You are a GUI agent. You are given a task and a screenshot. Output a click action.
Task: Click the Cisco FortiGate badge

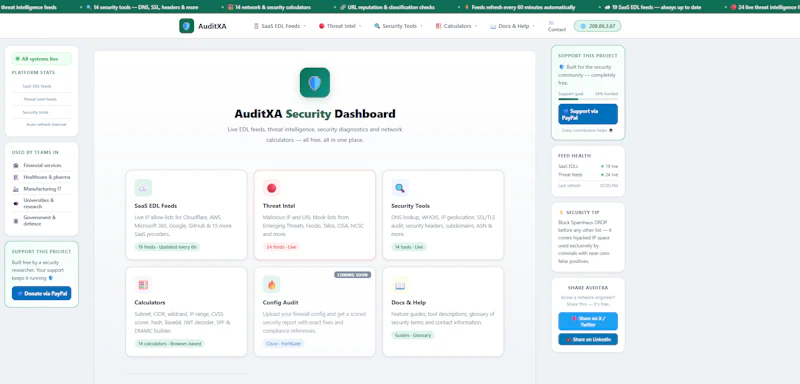click(284, 344)
